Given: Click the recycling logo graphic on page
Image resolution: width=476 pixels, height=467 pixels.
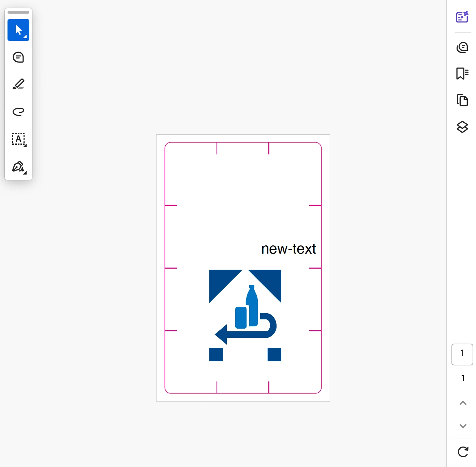Looking at the screenshot, I should click(x=245, y=315).
